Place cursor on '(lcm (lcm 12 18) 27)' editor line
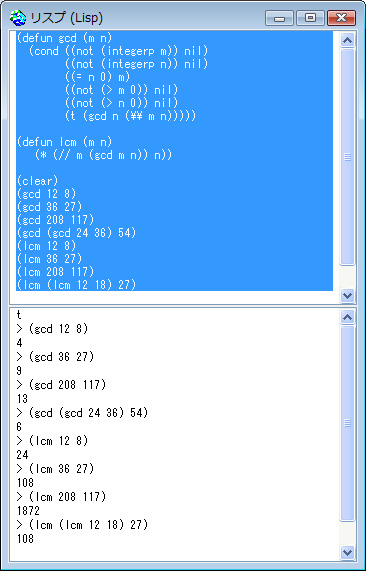Screen dimensions: 366x571 [x=76, y=284]
